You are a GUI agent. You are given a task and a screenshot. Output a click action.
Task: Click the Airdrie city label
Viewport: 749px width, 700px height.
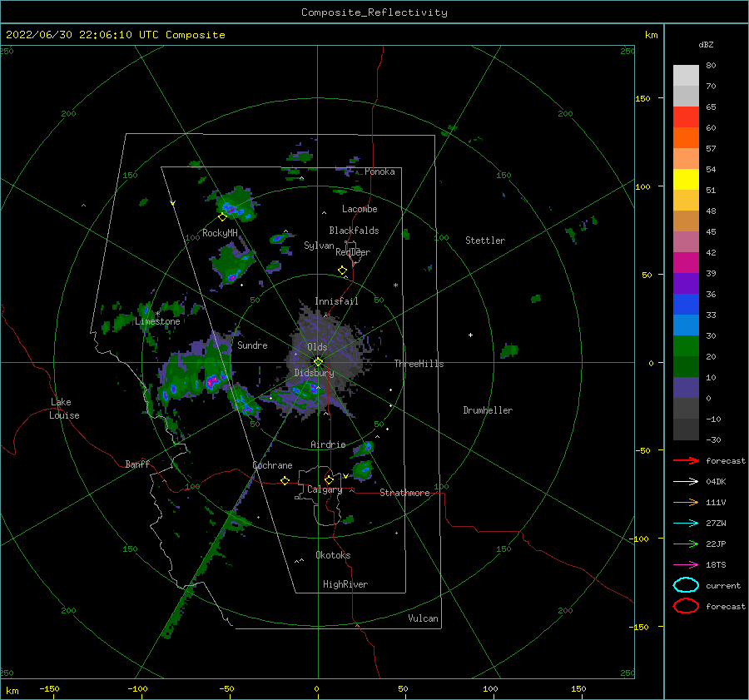pyautogui.click(x=328, y=444)
